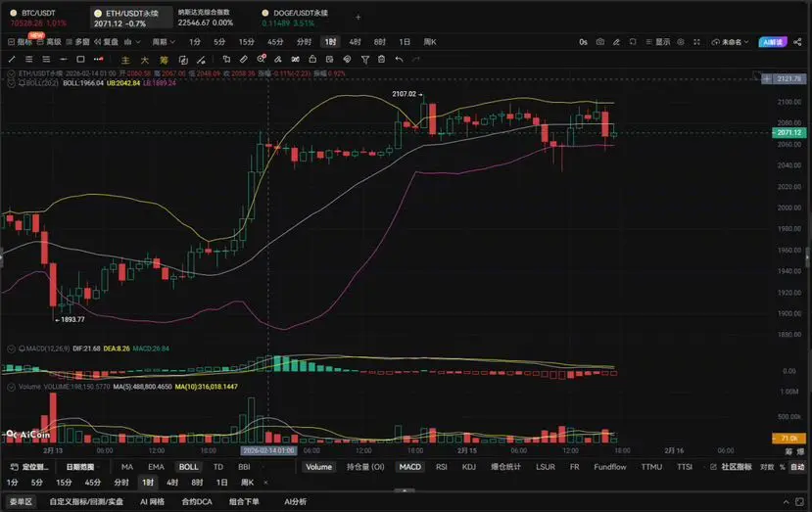
Task: Click the eye hide drawings icon
Action: coord(347,60)
